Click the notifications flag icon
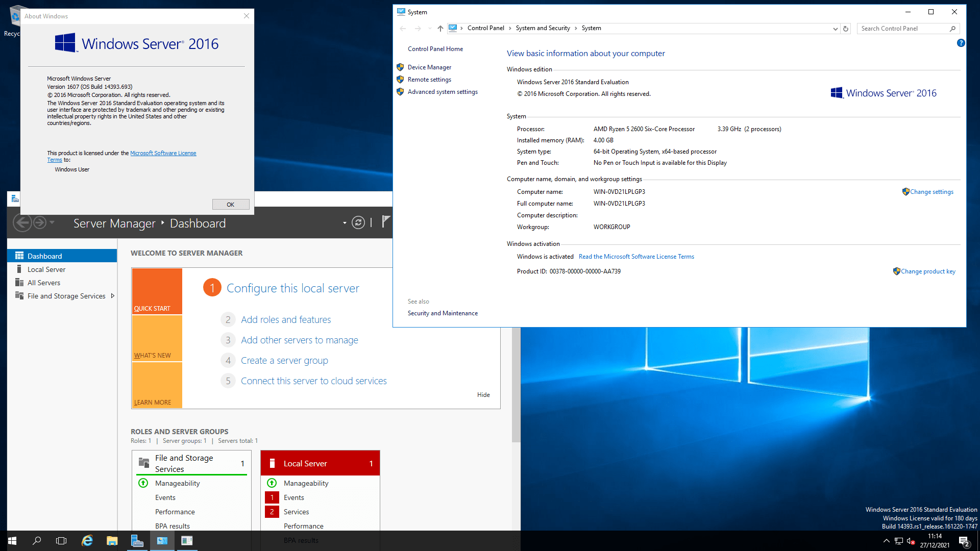 coord(386,221)
